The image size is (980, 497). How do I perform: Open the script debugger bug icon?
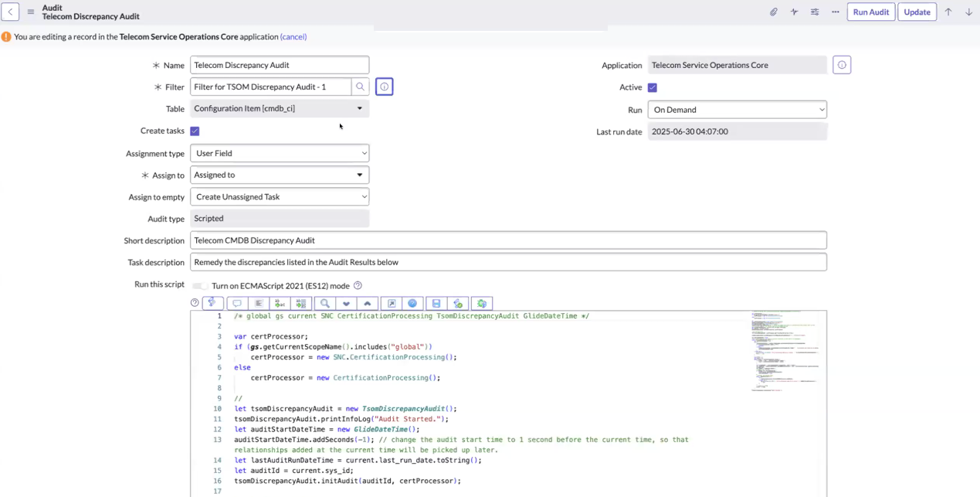482,303
